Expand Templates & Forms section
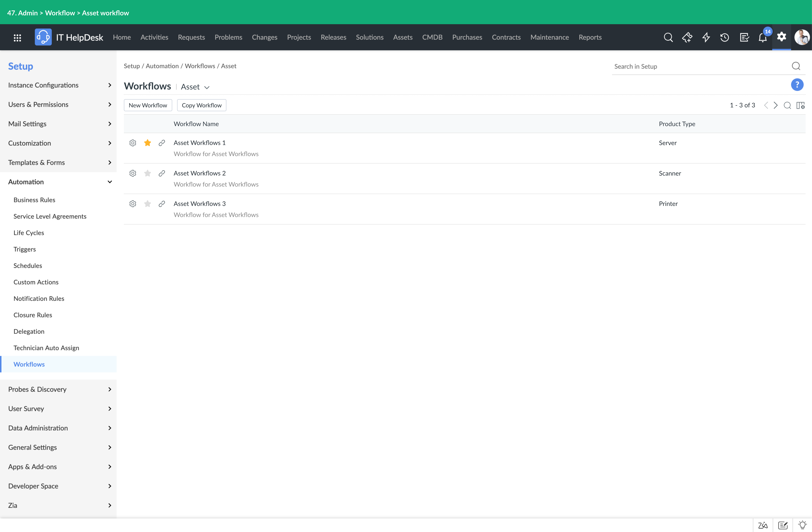 [x=58, y=163]
